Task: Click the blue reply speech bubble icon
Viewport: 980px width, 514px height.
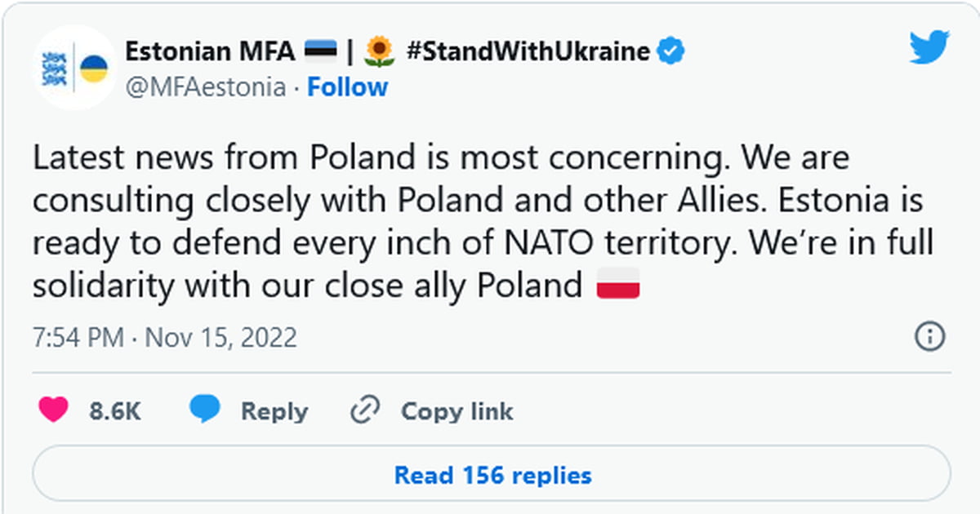Action: (204, 410)
